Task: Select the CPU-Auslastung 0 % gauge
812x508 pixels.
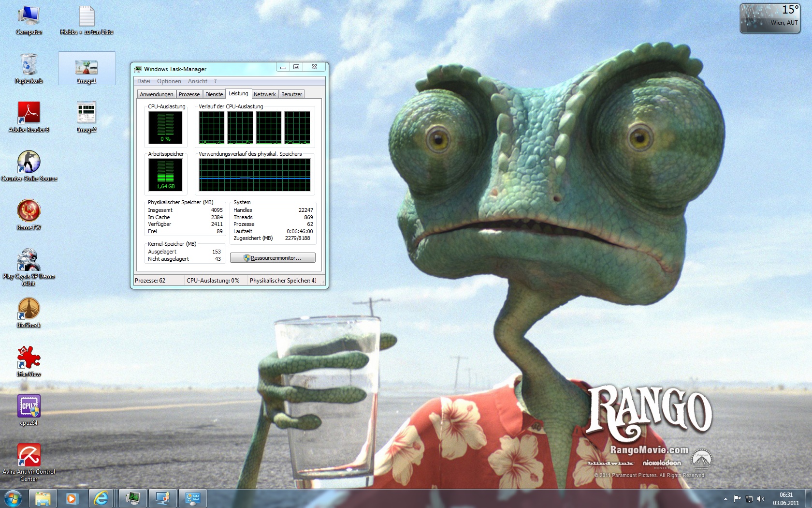Action: pyautogui.click(x=165, y=127)
